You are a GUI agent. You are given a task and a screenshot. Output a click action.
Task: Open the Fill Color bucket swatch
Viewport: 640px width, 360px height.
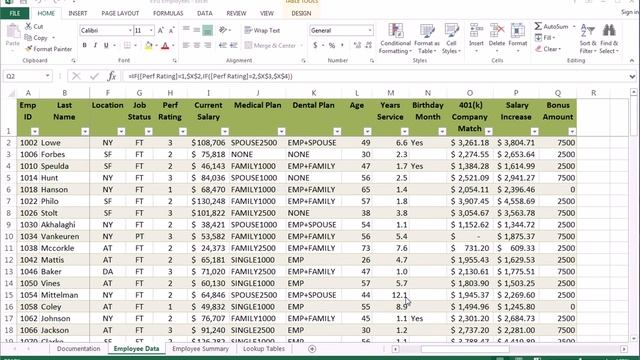click(x=149, y=45)
